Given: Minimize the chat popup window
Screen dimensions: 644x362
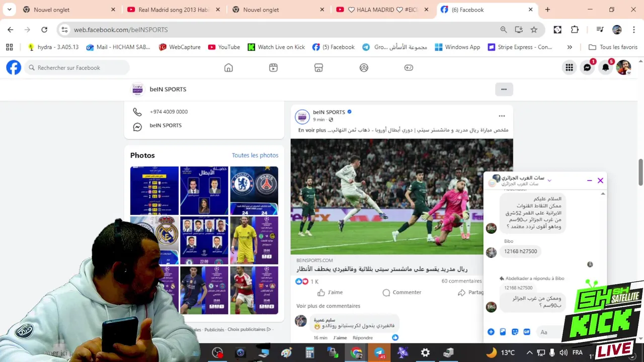Looking at the screenshot, I should (x=589, y=180).
